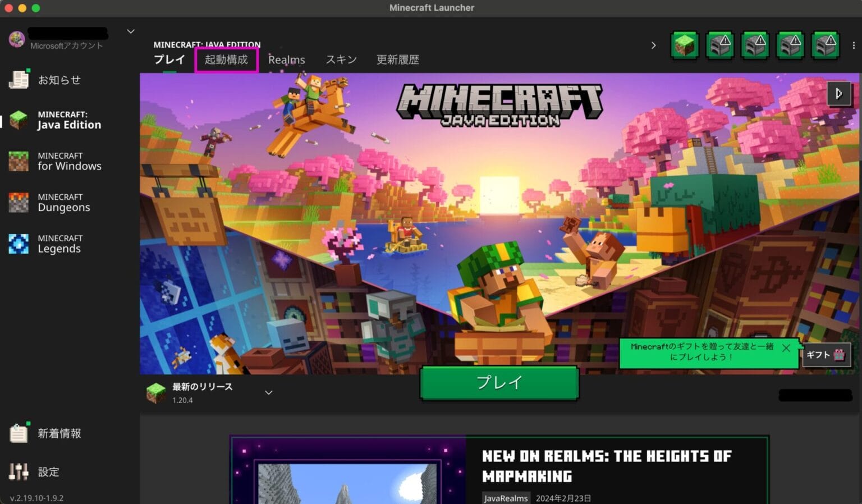
Task: Expand the account name dropdown chevron
Action: 130,31
